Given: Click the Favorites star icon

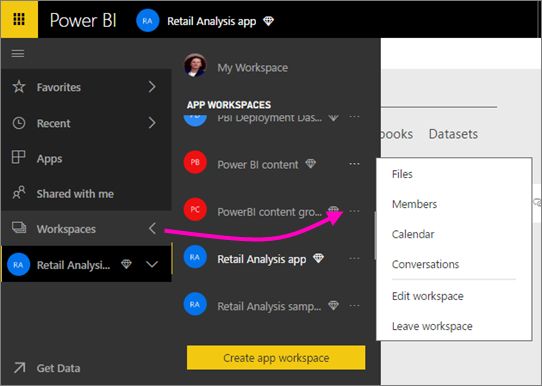Looking at the screenshot, I should [19, 87].
